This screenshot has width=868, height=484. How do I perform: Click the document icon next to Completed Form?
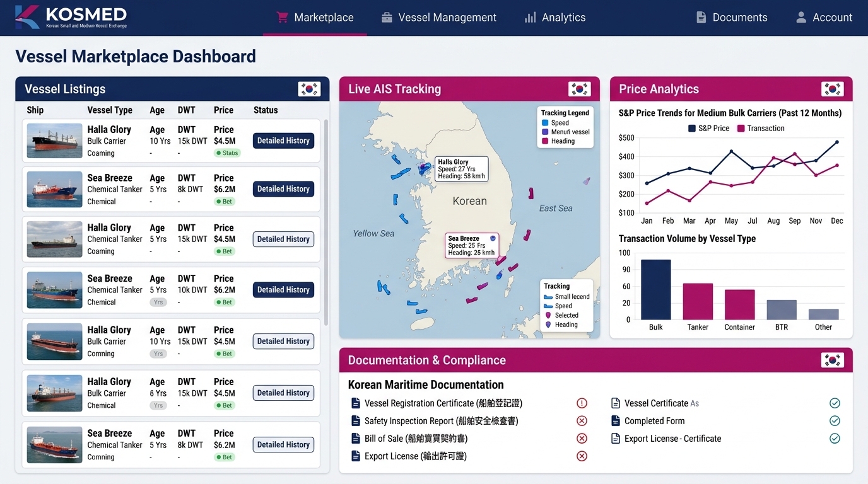616,421
